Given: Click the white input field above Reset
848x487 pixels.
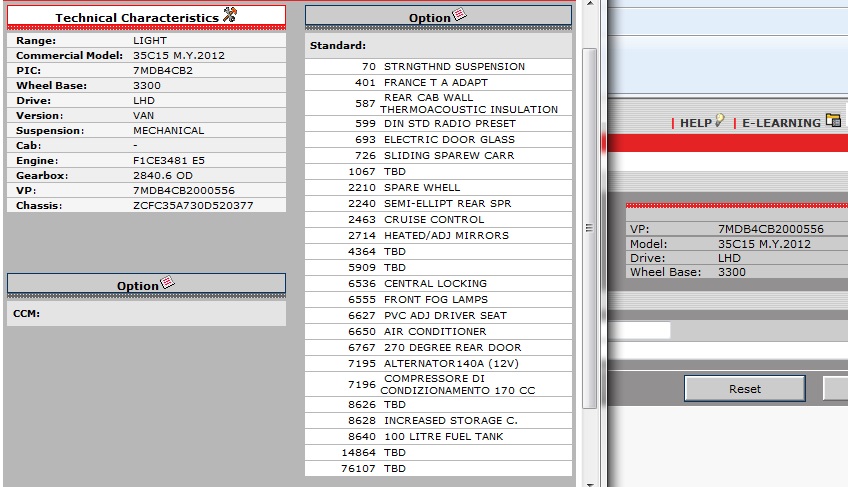Looking at the screenshot, I should (x=639, y=330).
